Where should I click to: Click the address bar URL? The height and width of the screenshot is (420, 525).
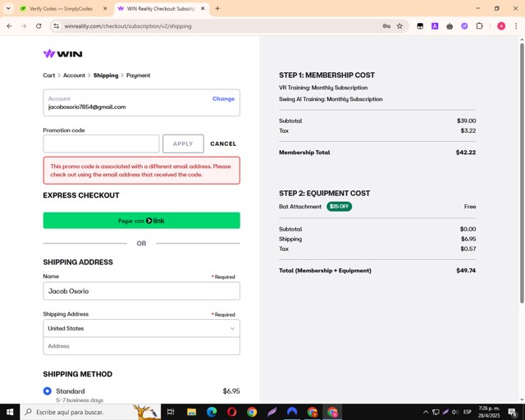(x=128, y=26)
